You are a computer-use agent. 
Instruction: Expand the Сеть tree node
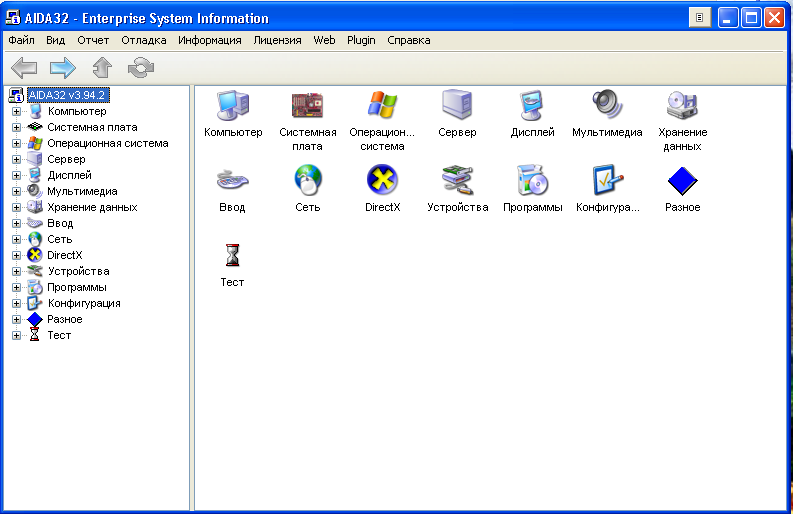16,239
